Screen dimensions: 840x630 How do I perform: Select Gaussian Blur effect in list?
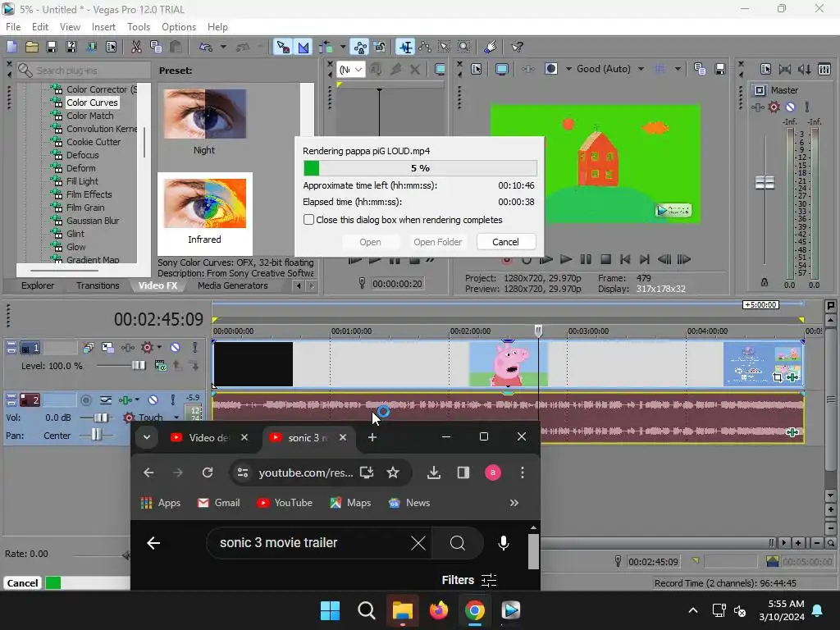(93, 221)
